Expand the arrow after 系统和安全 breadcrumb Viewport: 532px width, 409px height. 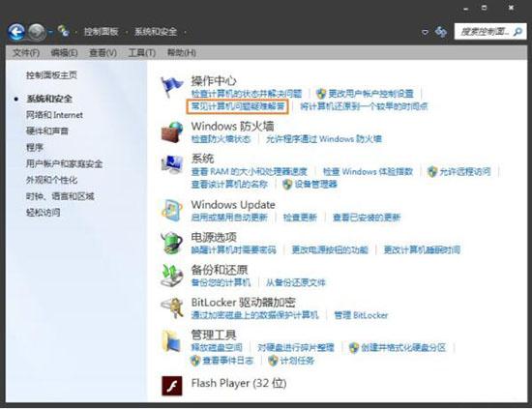coord(186,32)
